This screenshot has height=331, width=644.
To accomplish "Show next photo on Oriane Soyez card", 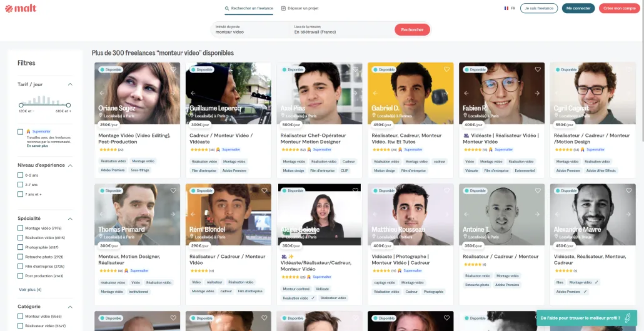I will click(173, 93).
